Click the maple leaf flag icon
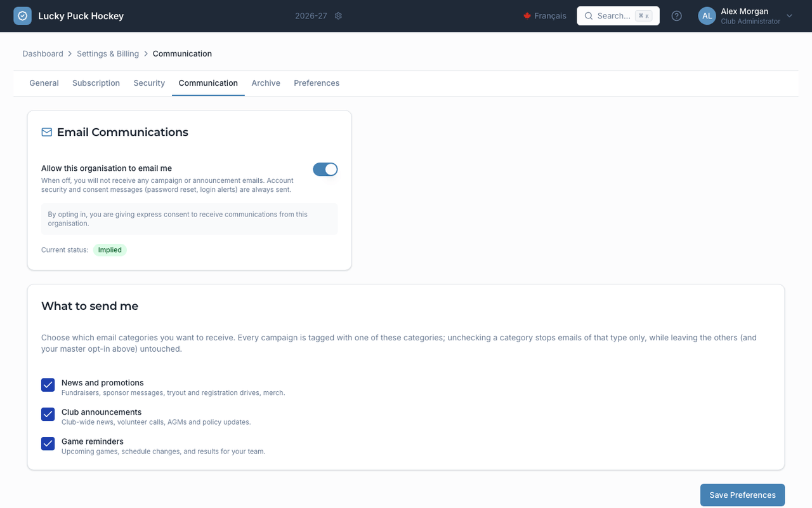Viewport: 812px width, 508px height. click(x=527, y=16)
